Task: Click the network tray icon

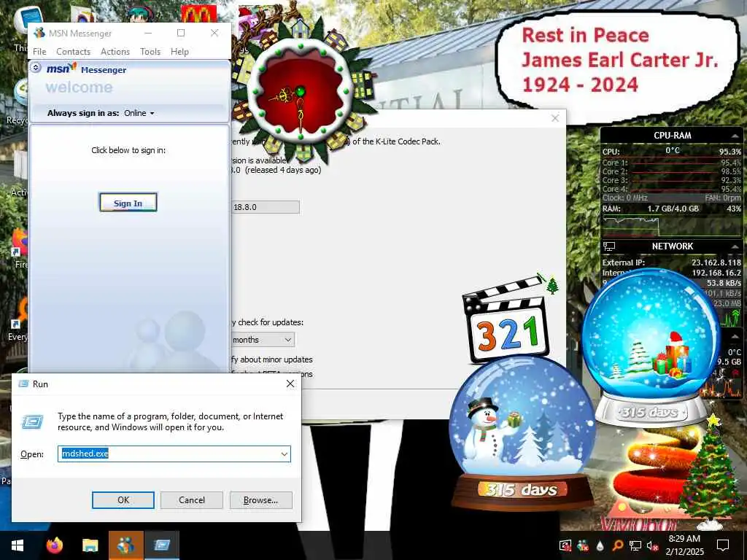Action: (x=635, y=545)
